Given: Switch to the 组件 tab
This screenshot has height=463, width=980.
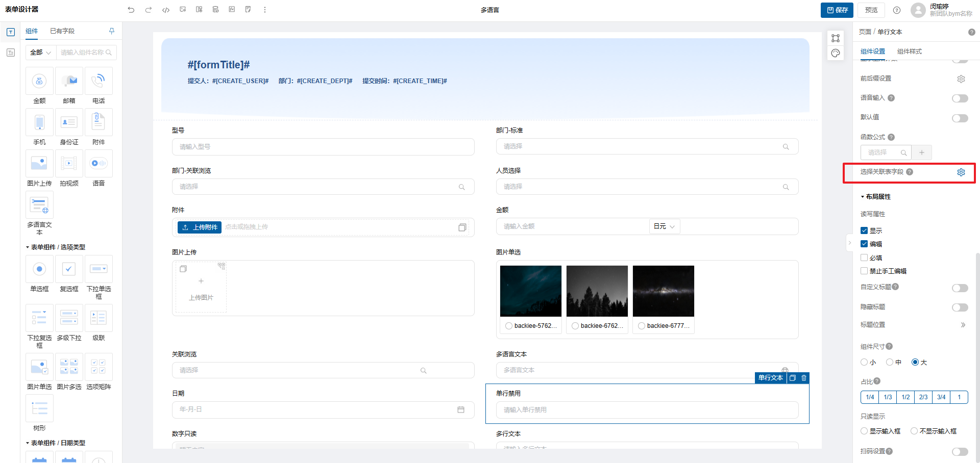Looking at the screenshot, I should coord(32,31).
